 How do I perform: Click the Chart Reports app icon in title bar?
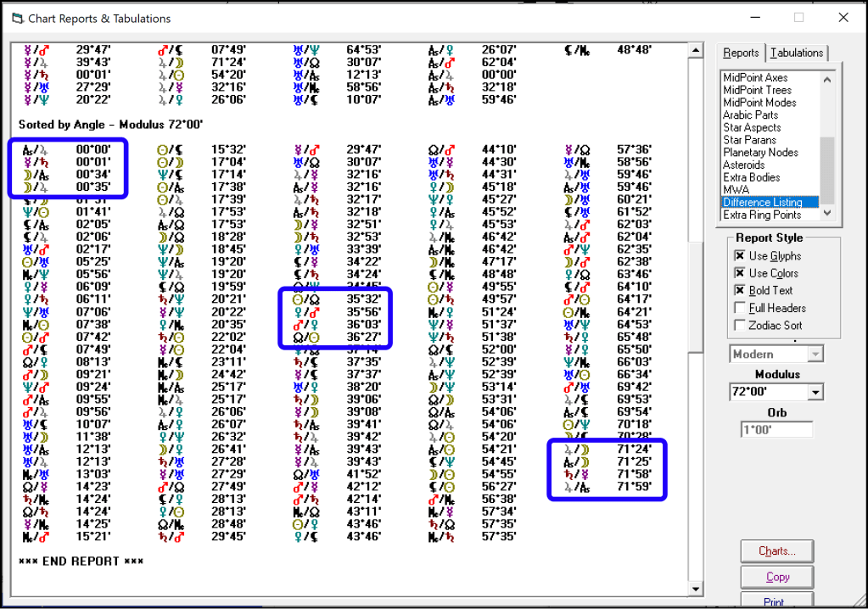point(16,19)
